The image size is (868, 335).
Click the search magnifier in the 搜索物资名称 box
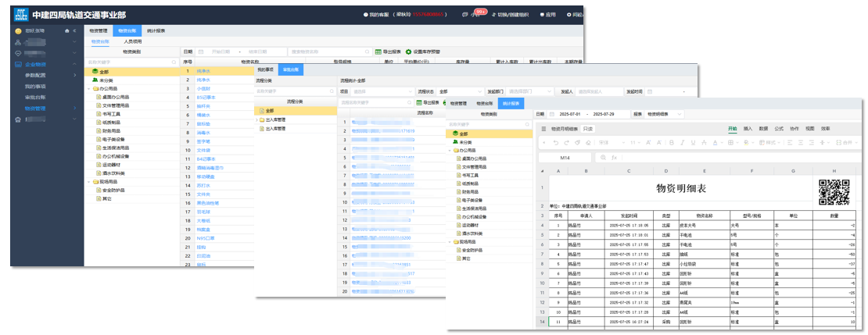click(x=367, y=52)
